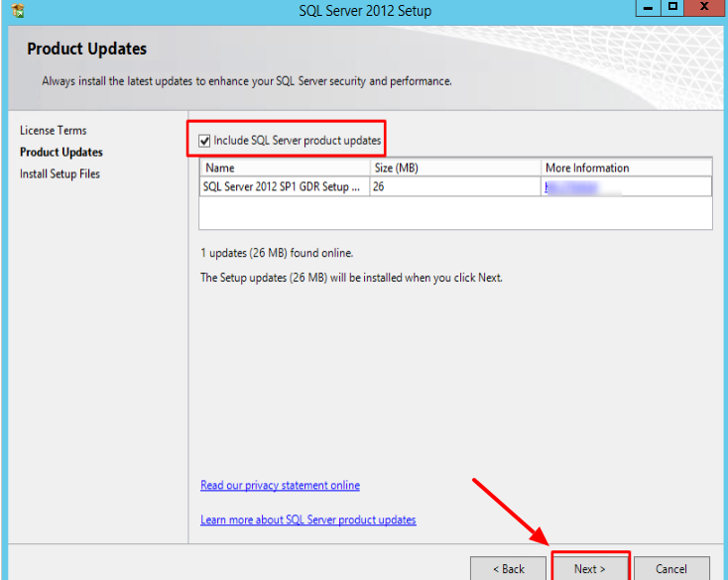The height and width of the screenshot is (580, 728).
Task: Select License Terms step in sidebar
Action: click(53, 131)
